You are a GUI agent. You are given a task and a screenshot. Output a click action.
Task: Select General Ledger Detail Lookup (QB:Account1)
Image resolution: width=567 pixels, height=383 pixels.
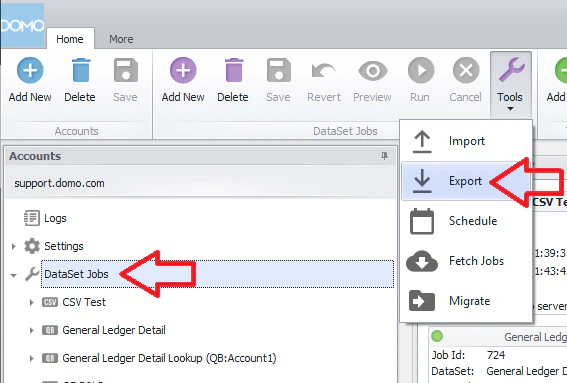(x=169, y=358)
